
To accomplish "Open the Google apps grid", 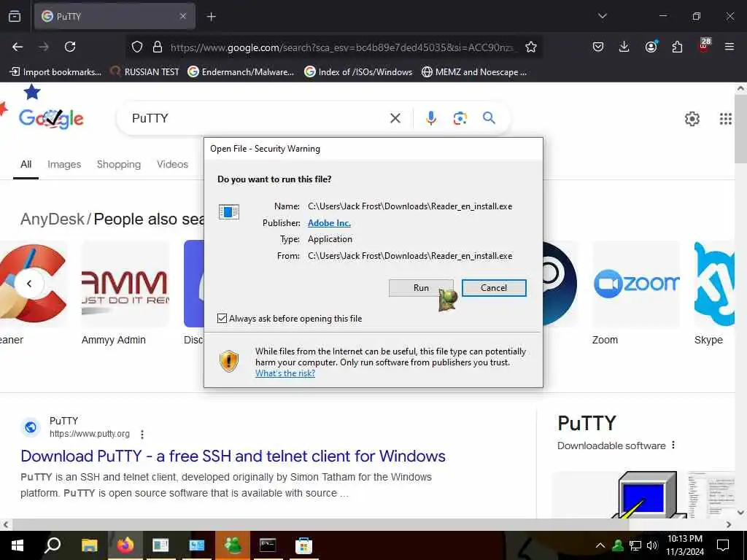I will coord(725,119).
